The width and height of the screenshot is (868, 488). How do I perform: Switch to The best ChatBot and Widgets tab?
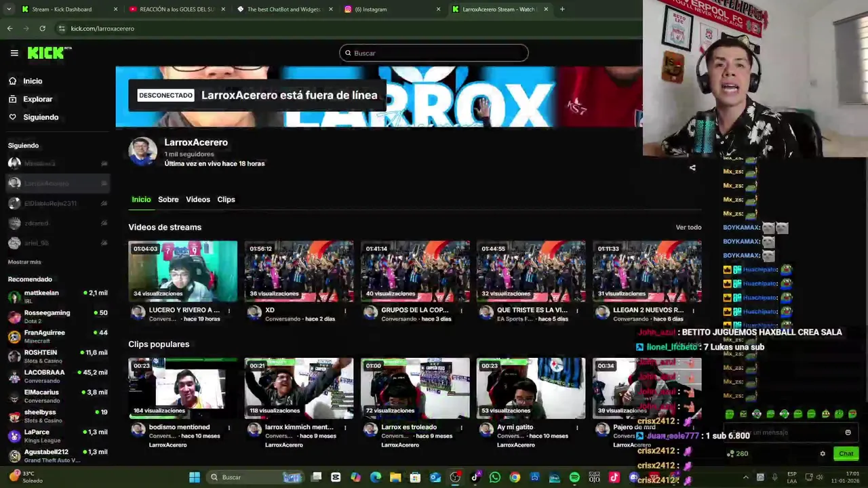[283, 9]
